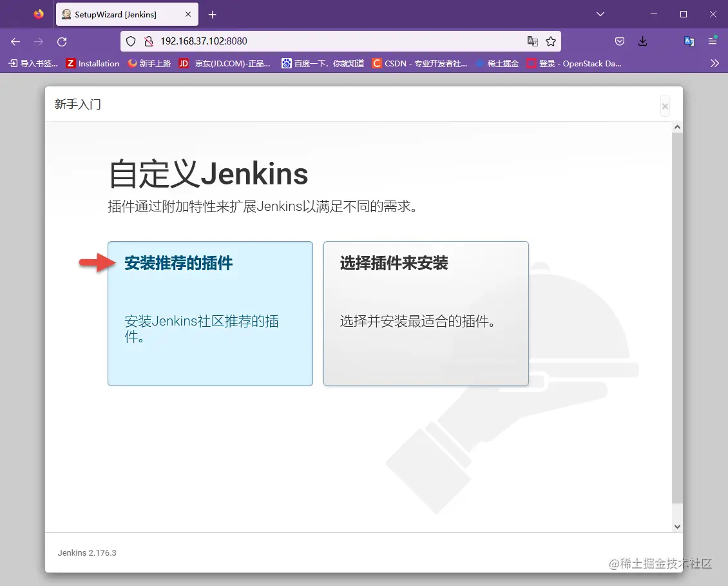Open the downloads panel
The image size is (728, 586).
642,41
